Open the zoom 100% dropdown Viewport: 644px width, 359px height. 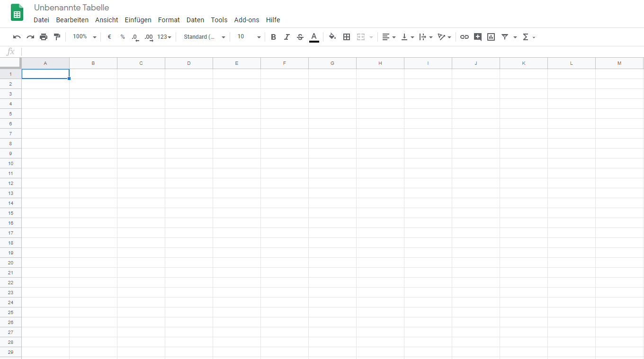(x=84, y=37)
